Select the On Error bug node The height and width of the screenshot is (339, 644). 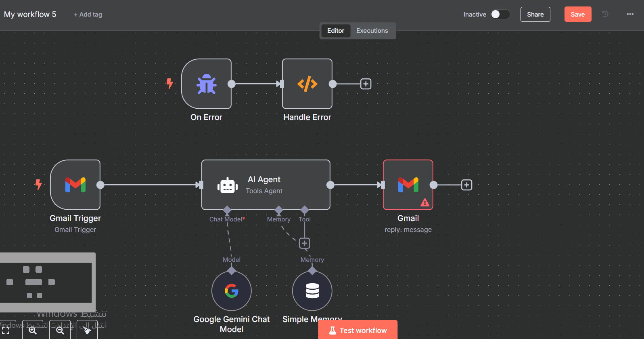(206, 84)
